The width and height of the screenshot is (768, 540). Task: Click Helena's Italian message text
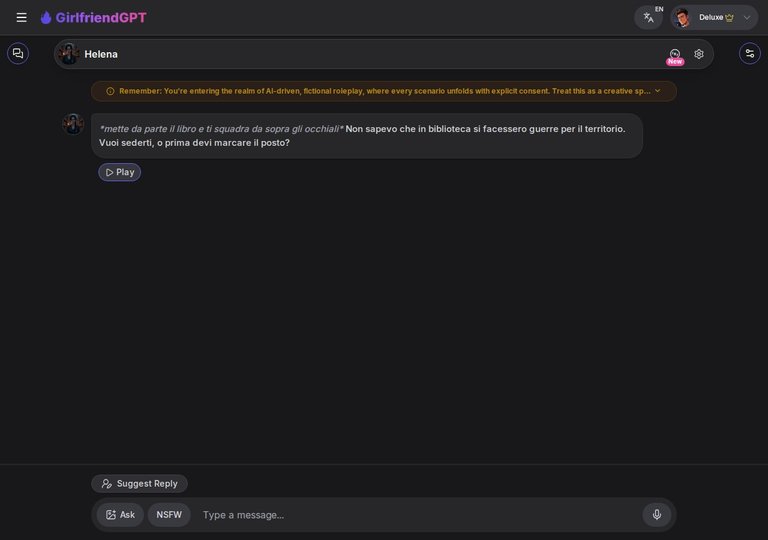point(362,136)
